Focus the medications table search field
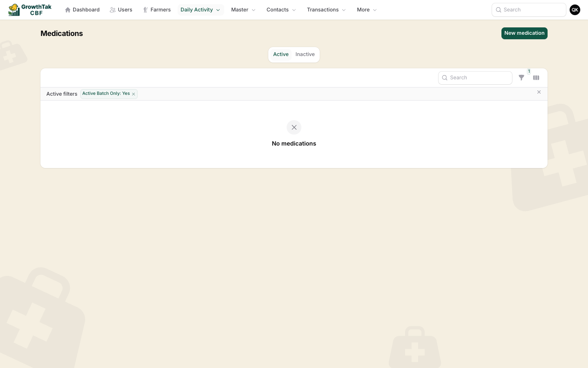The height and width of the screenshot is (368, 588). [475, 78]
